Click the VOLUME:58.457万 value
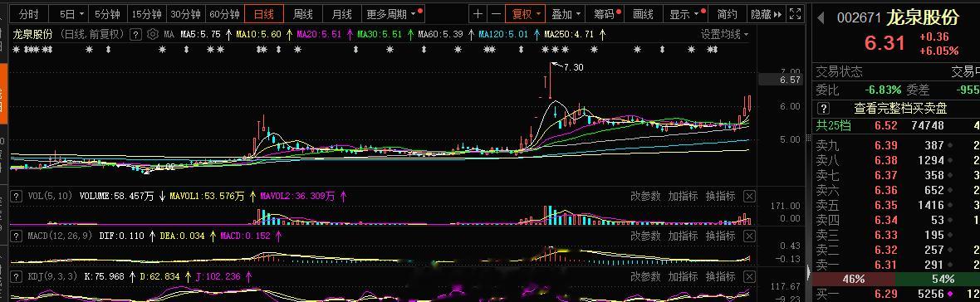This screenshot has width=980, height=302. (117, 196)
